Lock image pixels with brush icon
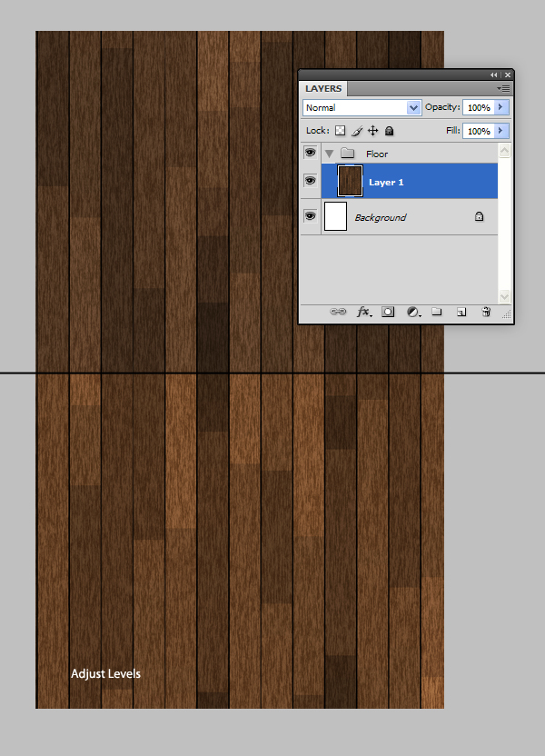Screen dimensions: 545x756 point(357,131)
